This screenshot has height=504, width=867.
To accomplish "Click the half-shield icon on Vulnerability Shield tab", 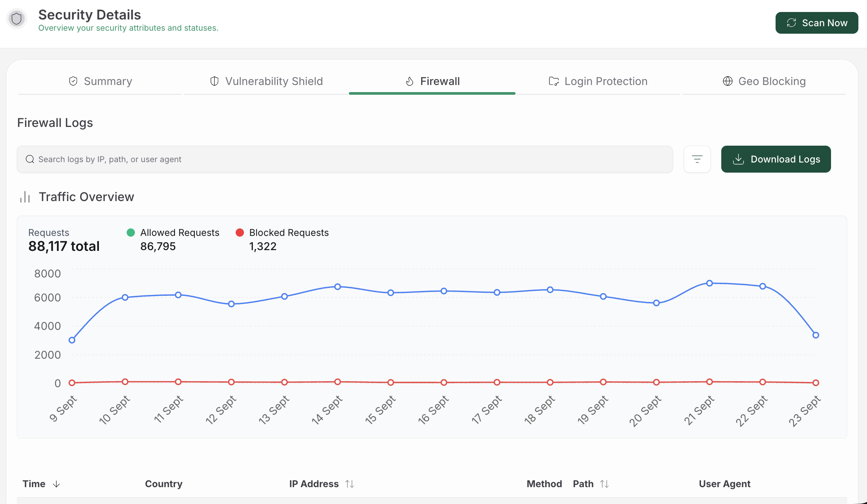I will [214, 81].
